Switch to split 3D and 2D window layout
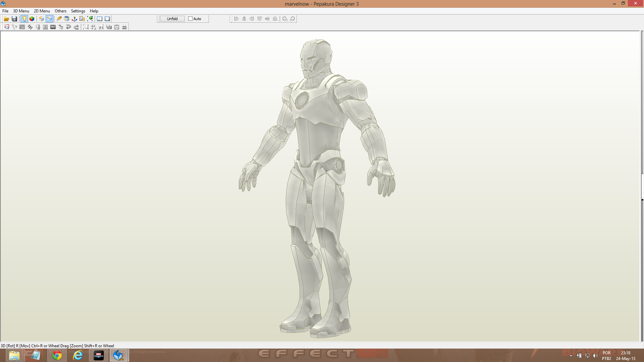Image resolution: width=644 pixels, height=362 pixels. 100,19
